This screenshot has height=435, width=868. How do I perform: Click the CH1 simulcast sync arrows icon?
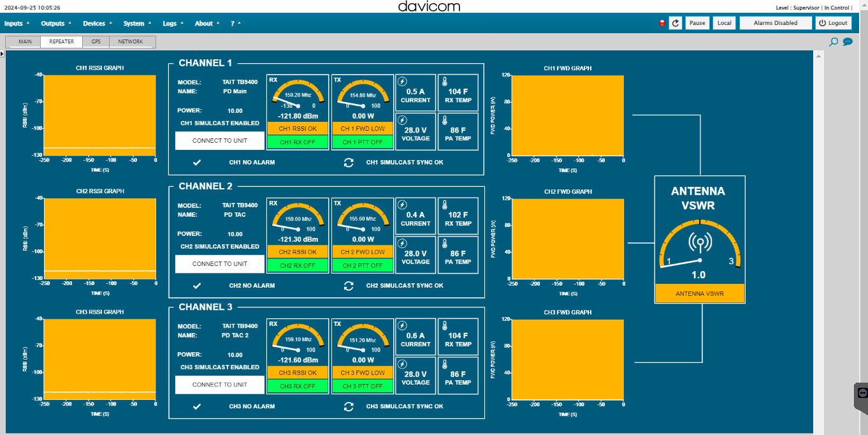[349, 163]
